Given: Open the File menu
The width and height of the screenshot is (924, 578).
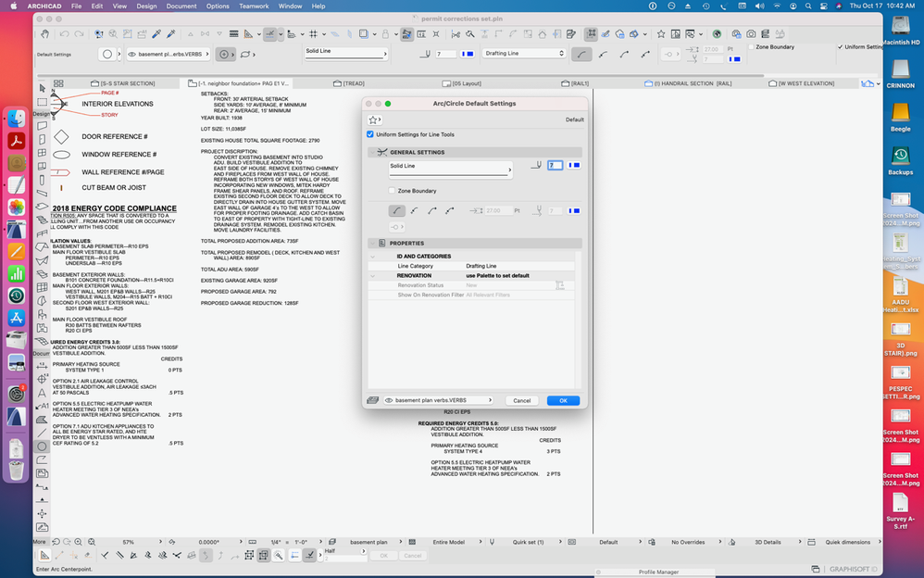Looking at the screenshot, I should tap(77, 6).
